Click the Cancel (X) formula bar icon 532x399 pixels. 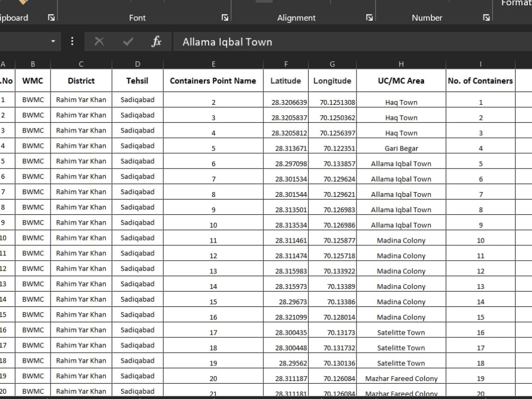pos(99,41)
